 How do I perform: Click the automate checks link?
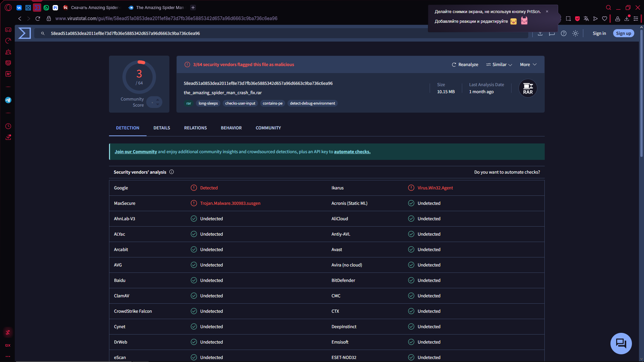tap(352, 152)
